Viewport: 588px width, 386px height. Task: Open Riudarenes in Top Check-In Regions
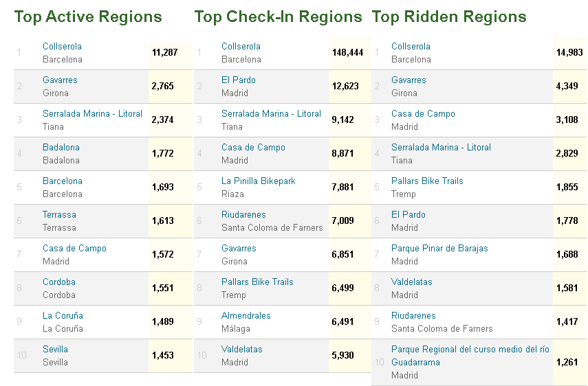tap(243, 215)
